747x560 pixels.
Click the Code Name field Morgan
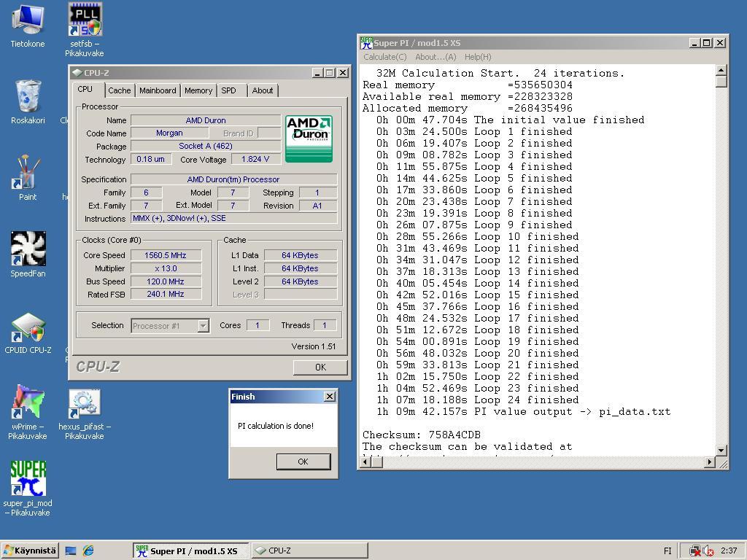coord(169,133)
